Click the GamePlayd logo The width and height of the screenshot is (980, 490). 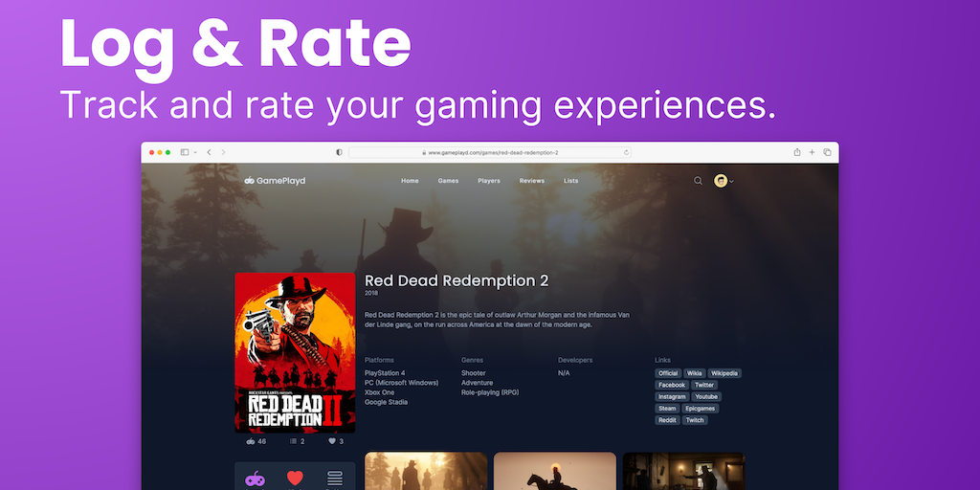tap(275, 181)
